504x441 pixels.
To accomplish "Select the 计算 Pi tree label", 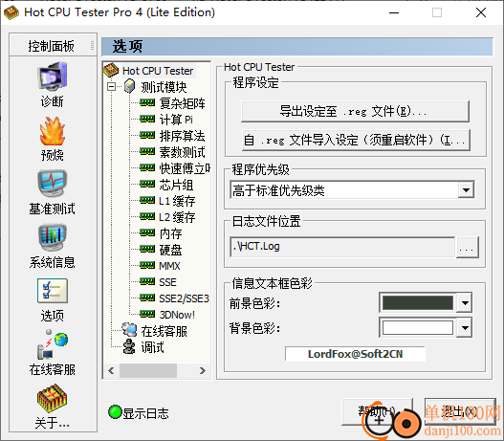I will tap(176, 120).
